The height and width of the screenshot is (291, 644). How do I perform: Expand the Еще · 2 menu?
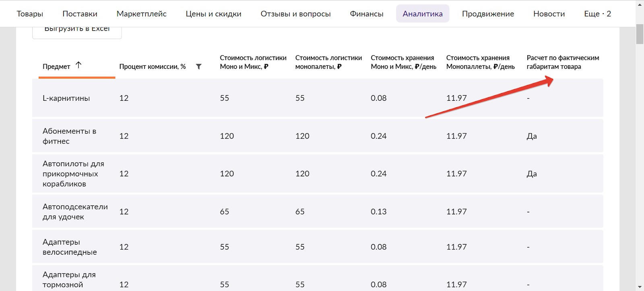(x=597, y=14)
